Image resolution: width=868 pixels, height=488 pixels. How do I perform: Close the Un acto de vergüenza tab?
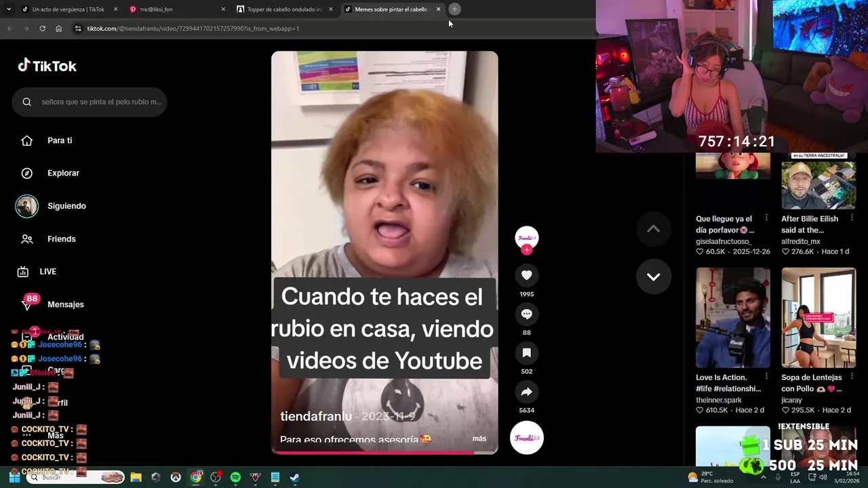[115, 9]
